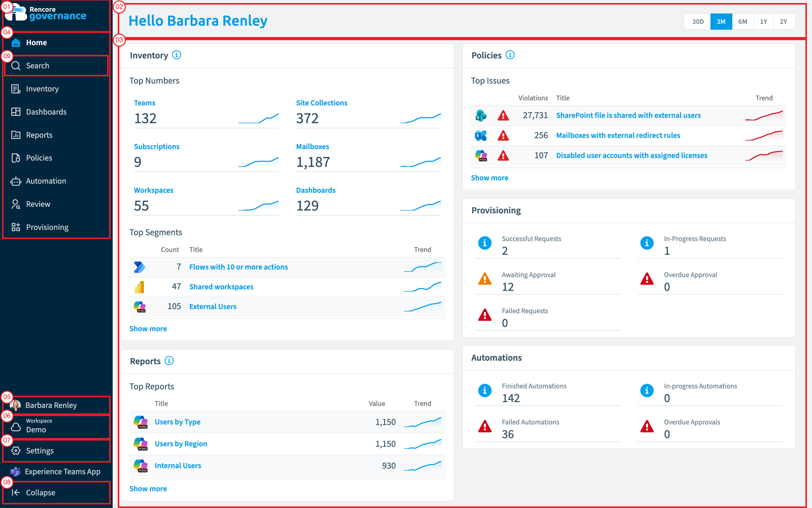Show more under Top Reports
The height and width of the screenshot is (508, 812).
148,489
